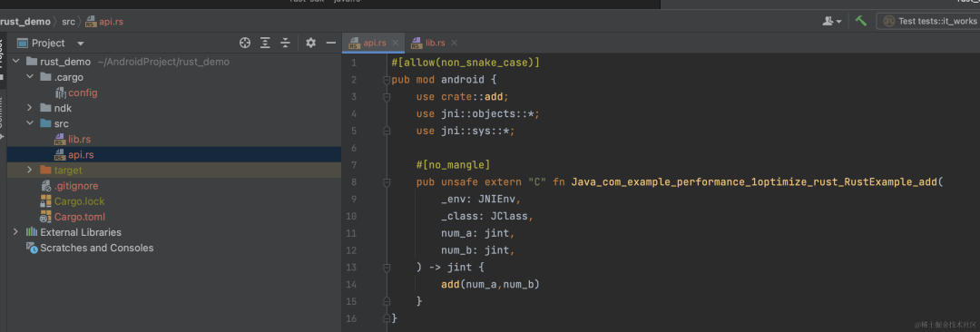Open Project panel settings gear
The width and height of the screenshot is (980, 332).
pyautogui.click(x=310, y=43)
